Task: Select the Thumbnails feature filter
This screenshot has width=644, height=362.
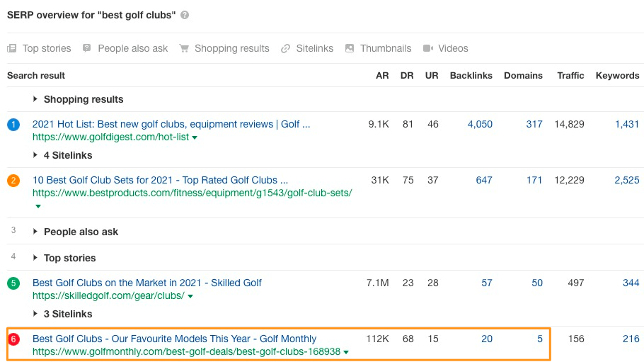Action: pos(379,49)
